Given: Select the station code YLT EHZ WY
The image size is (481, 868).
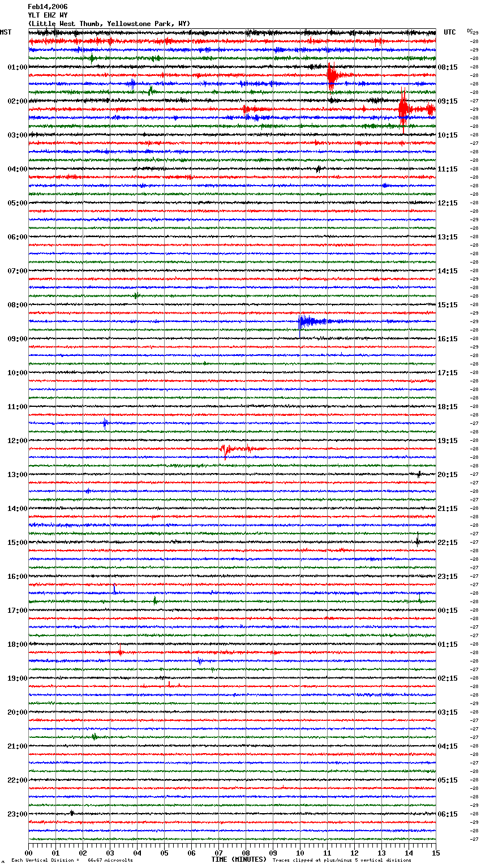Looking at the screenshot, I should [x=48, y=15].
